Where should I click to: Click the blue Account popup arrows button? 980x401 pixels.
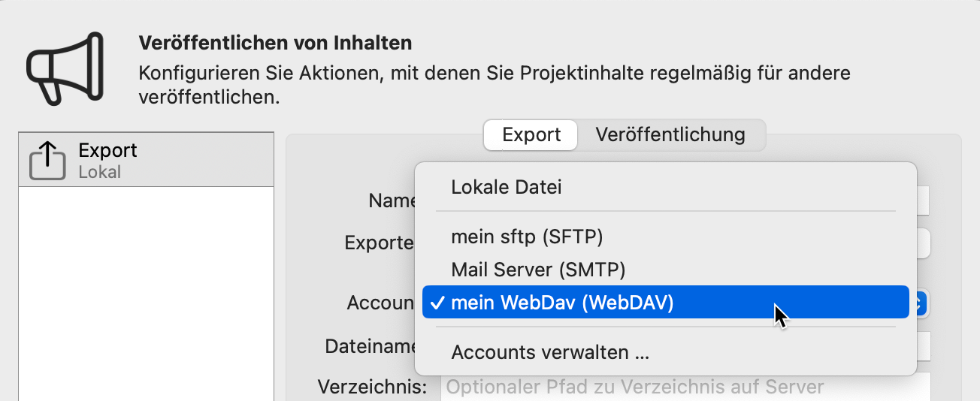(x=921, y=303)
